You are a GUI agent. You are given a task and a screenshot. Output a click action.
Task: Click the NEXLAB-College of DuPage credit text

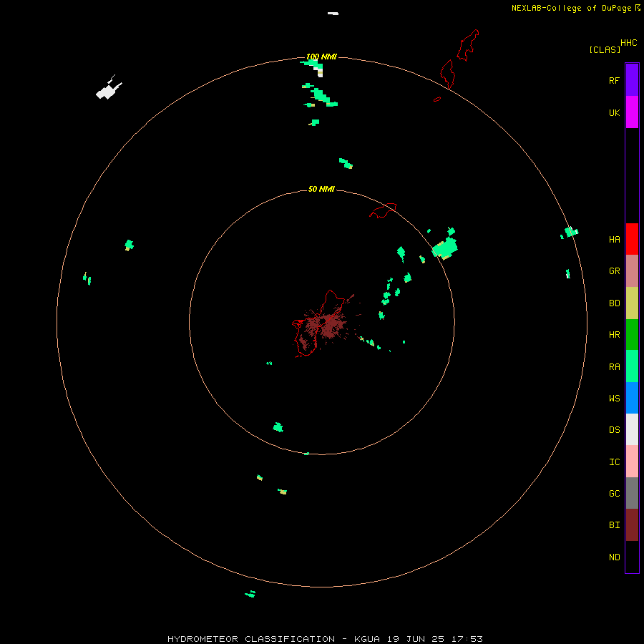[572, 8]
